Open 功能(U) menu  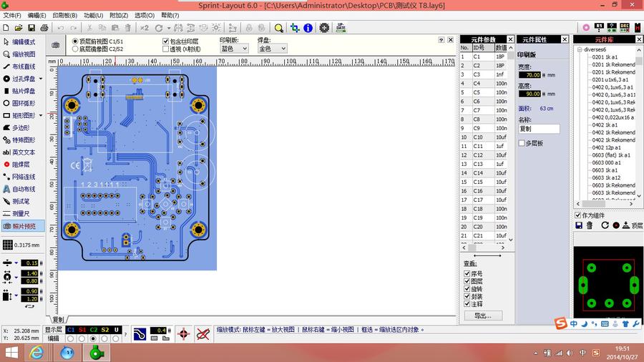click(x=93, y=15)
